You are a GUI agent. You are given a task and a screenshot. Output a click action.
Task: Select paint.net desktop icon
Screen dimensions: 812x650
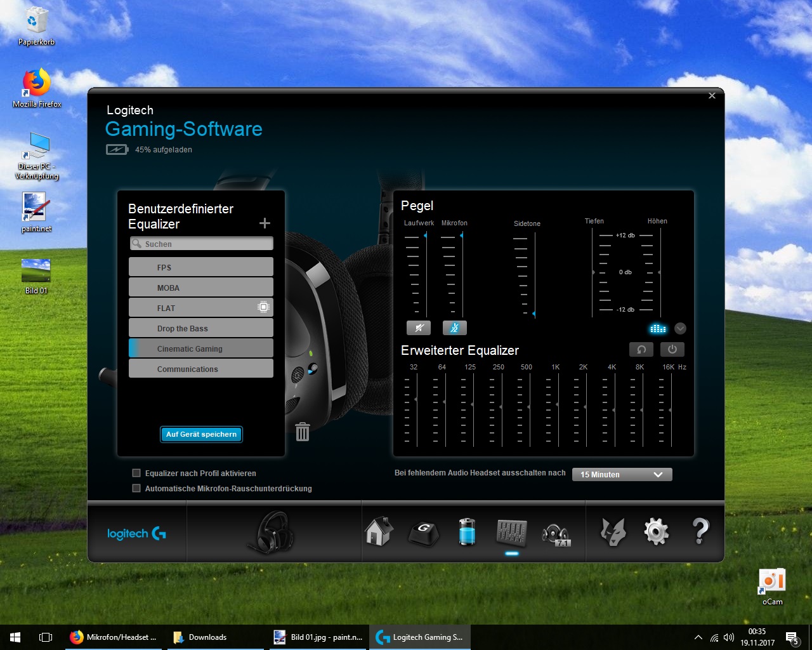(36, 213)
